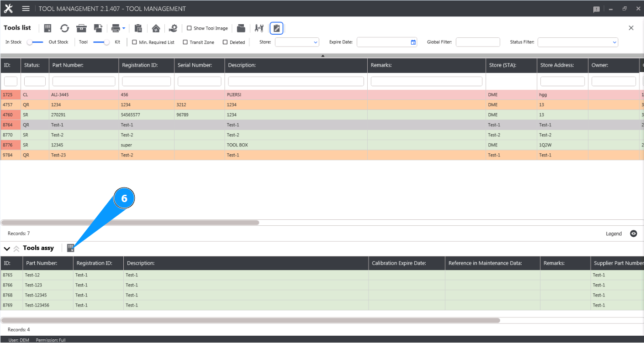Sort by the Store (STA) column header
The width and height of the screenshot is (644, 343).
(512, 65)
